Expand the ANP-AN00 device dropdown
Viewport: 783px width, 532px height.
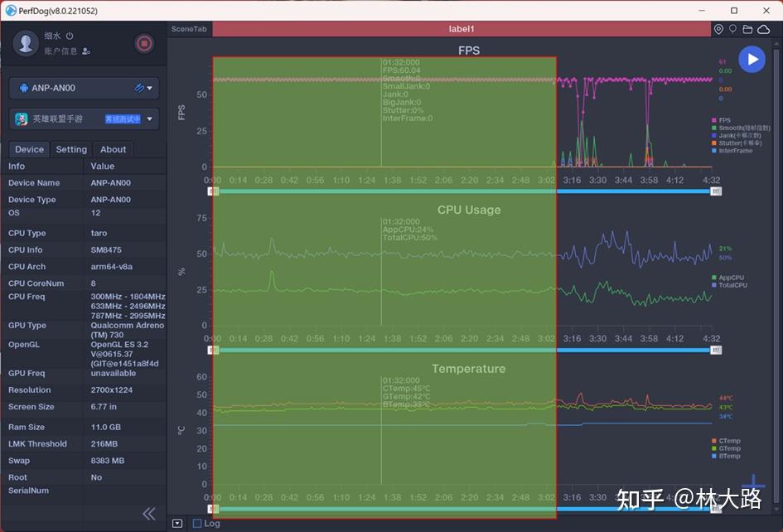point(85,89)
